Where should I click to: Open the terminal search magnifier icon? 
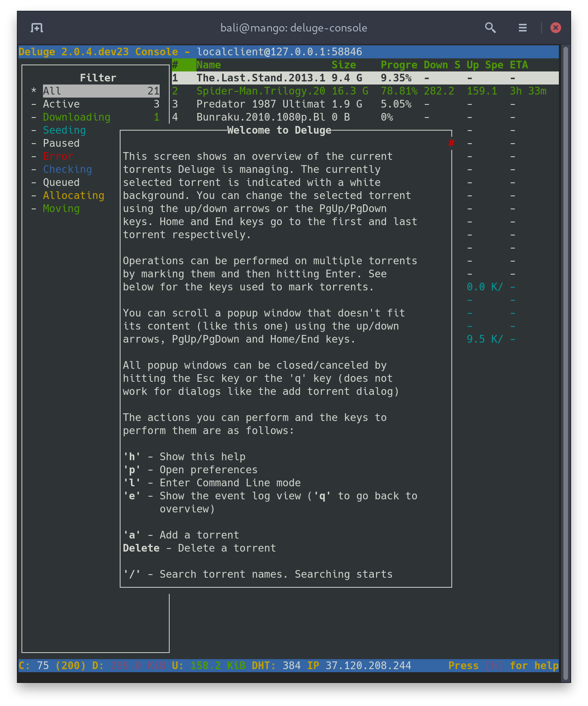[490, 28]
